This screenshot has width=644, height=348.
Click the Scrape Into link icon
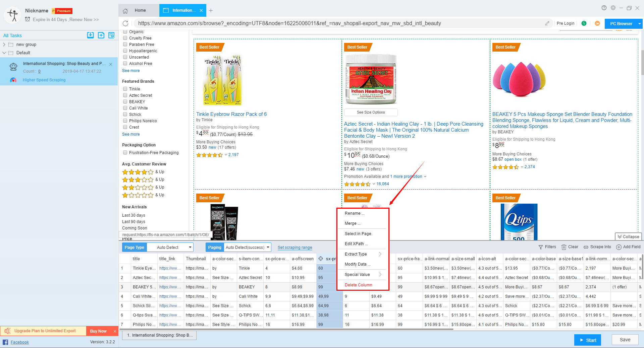(586, 247)
